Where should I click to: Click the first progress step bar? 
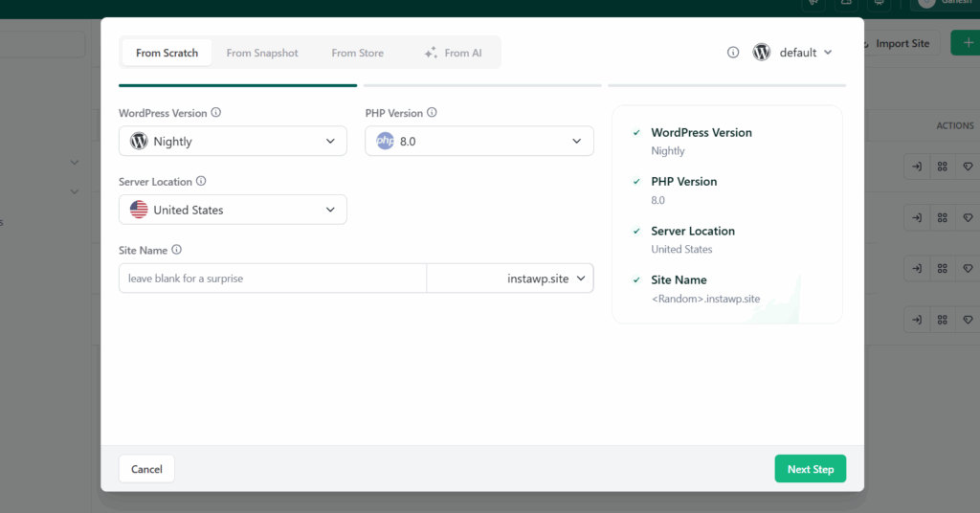(237, 85)
